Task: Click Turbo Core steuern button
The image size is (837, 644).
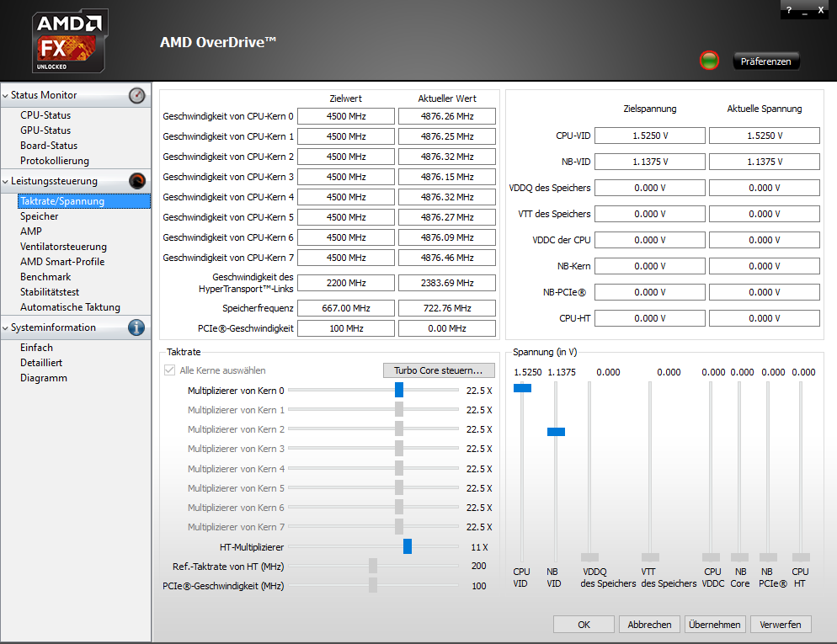Action: point(439,370)
